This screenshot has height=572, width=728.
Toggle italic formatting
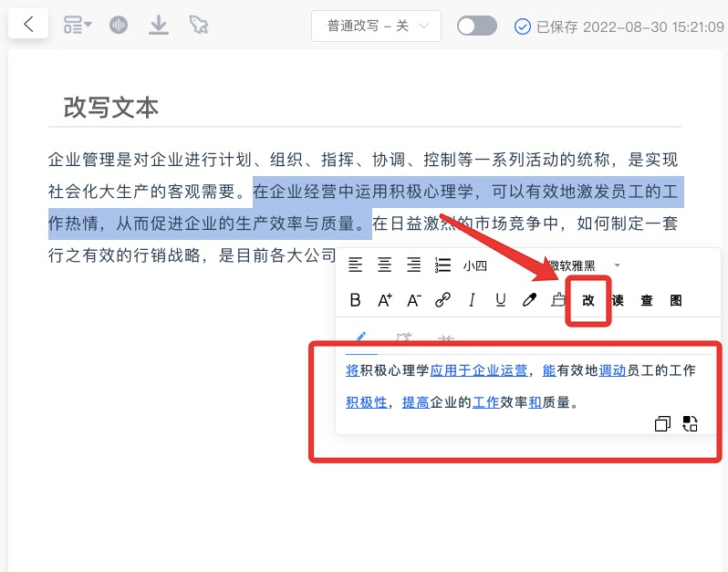coord(472,300)
